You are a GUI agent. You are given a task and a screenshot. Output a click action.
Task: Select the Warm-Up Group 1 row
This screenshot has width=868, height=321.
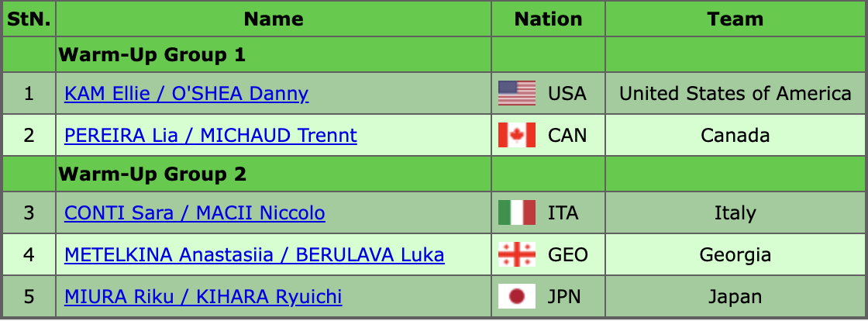(x=153, y=55)
